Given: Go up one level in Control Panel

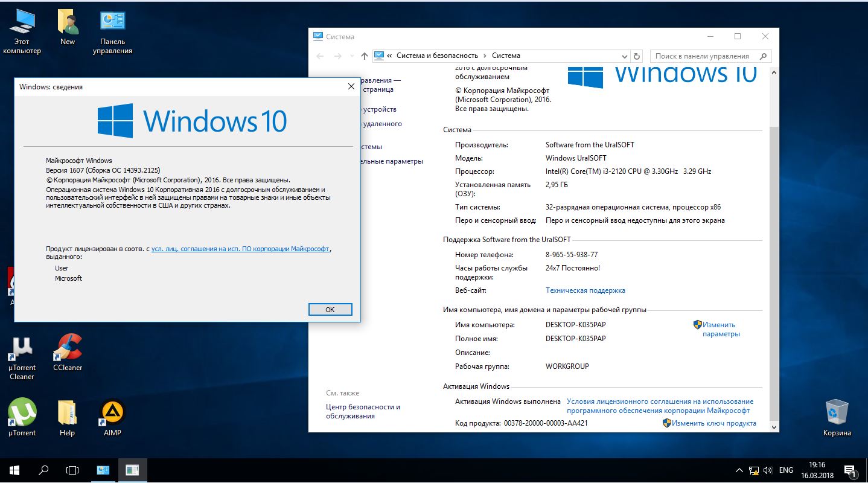Looking at the screenshot, I should tap(364, 56).
